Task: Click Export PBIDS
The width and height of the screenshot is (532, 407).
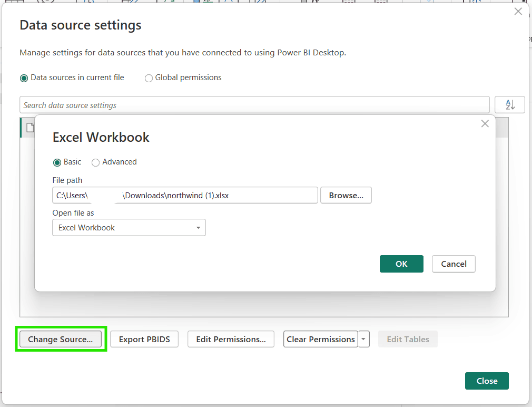Action: click(144, 339)
